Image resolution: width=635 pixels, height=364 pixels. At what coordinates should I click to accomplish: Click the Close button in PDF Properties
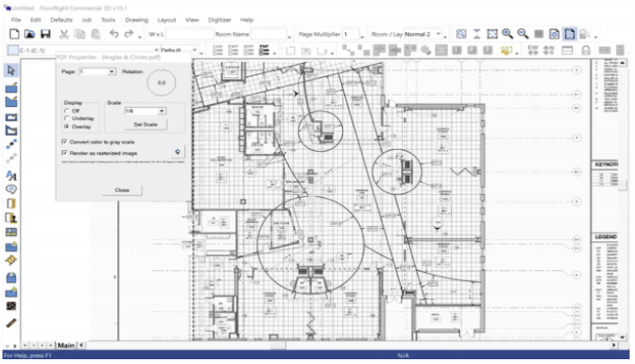click(x=122, y=190)
